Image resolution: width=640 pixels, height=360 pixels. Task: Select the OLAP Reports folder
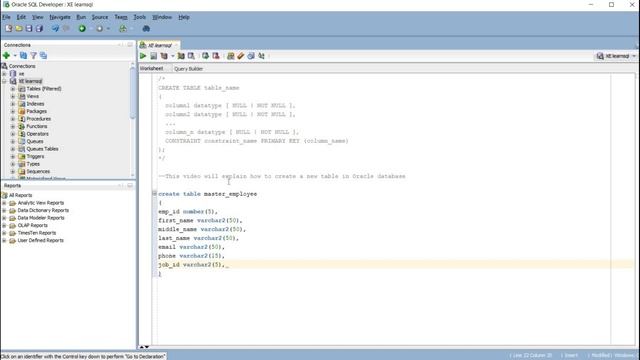(32, 225)
